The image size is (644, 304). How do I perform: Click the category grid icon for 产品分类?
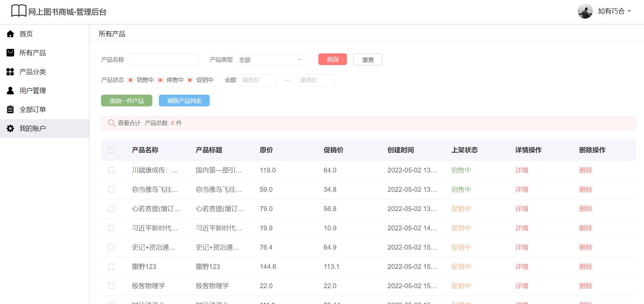coord(10,72)
